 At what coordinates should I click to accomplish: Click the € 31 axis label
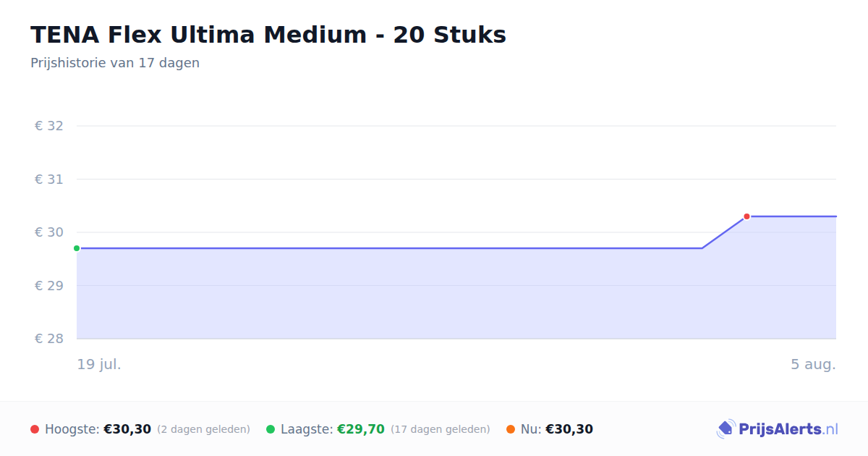pos(49,180)
